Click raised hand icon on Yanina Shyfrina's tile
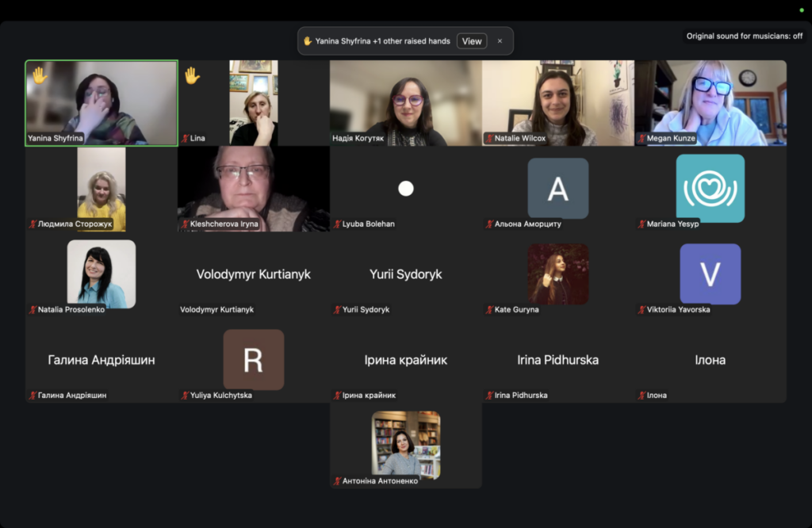This screenshot has height=528, width=812. (40, 76)
